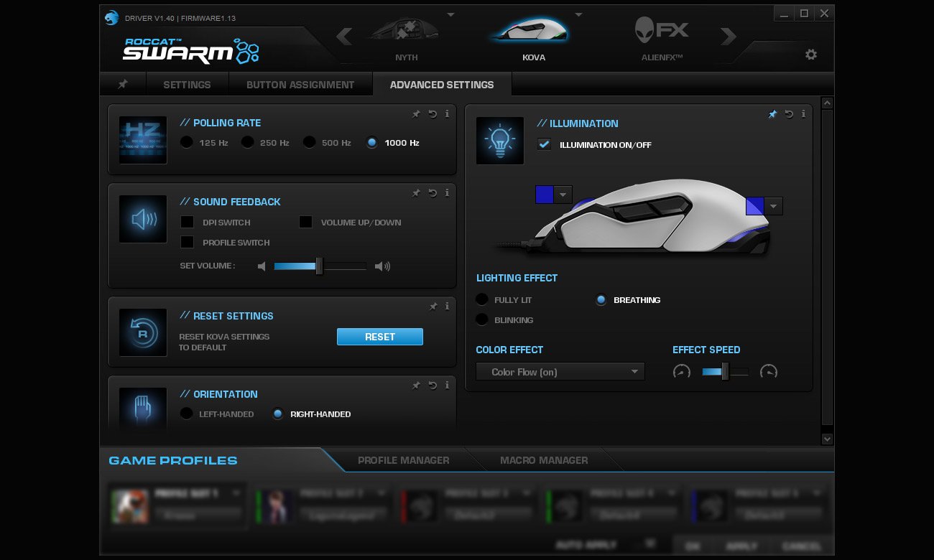Screen dimensions: 934x560
Task: Select 500 Hz polling rate
Action: coord(310,142)
